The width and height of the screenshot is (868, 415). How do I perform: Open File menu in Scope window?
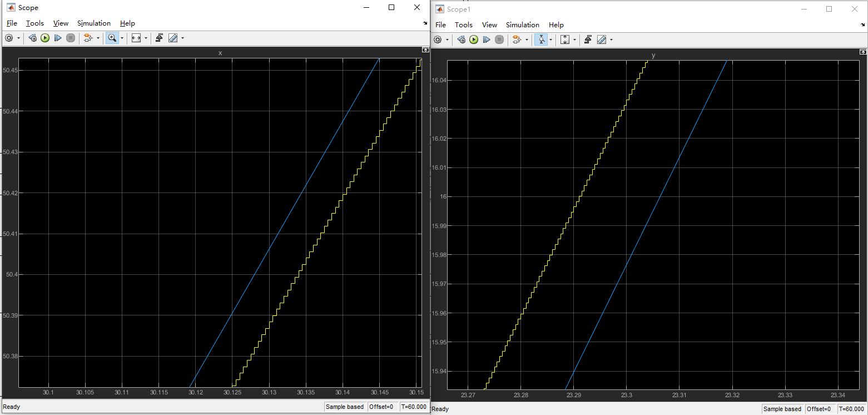tap(12, 23)
